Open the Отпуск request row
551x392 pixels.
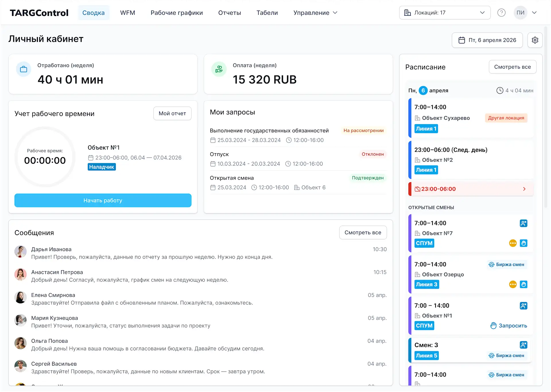tap(298, 159)
